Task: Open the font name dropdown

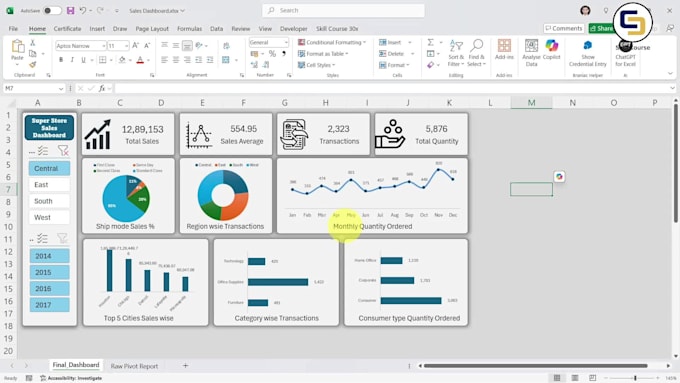Action: (x=104, y=46)
